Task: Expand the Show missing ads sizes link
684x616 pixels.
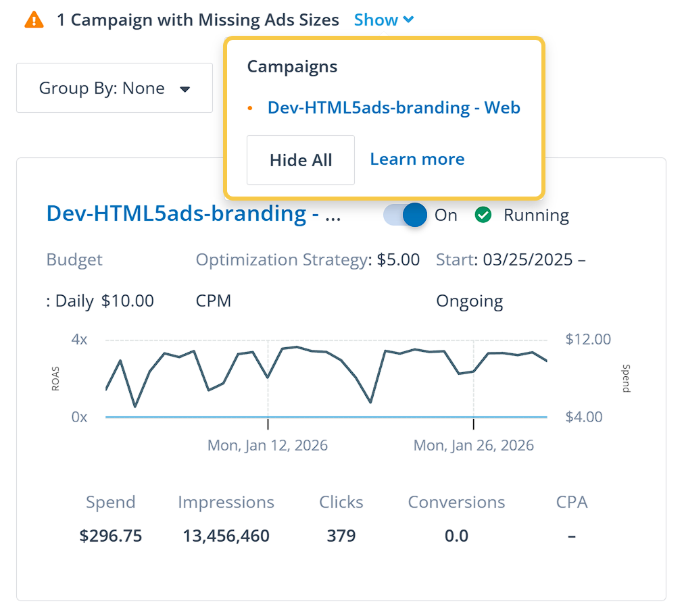Action: 376,20
